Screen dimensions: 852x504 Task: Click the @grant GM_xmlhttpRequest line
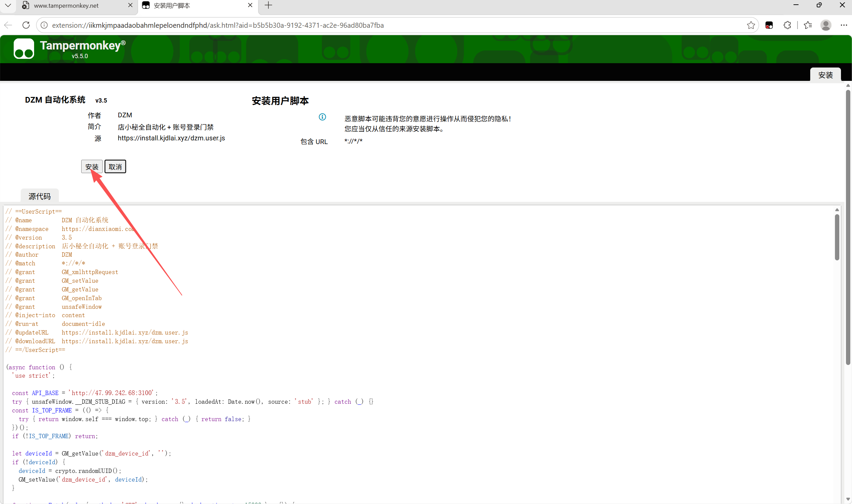coord(62,272)
